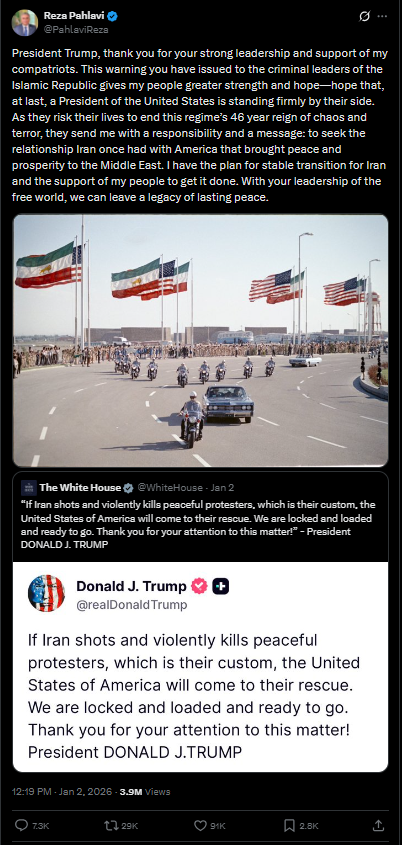Open the motorcade photo with flags
402x845 pixels.
(x=200, y=341)
